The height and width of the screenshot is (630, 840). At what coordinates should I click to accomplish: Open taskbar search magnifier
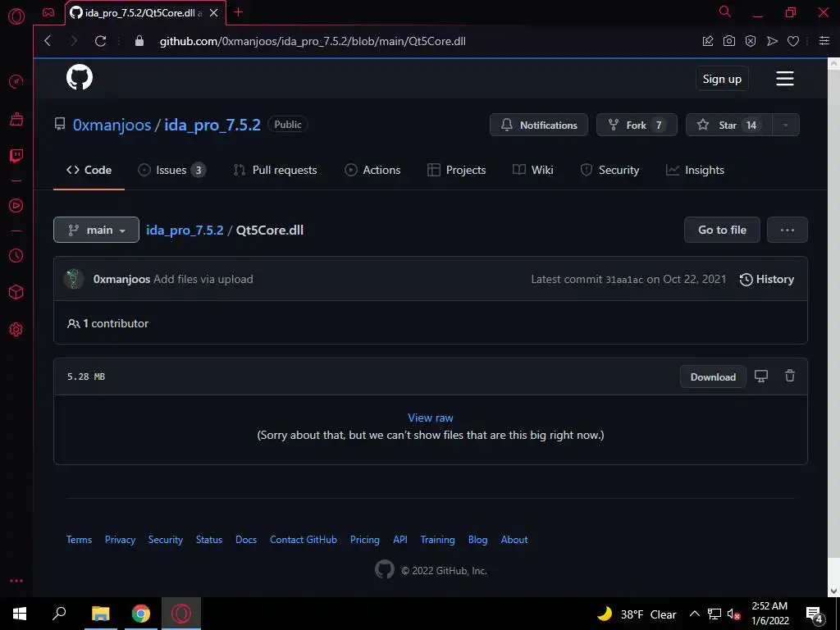click(x=59, y=614)
